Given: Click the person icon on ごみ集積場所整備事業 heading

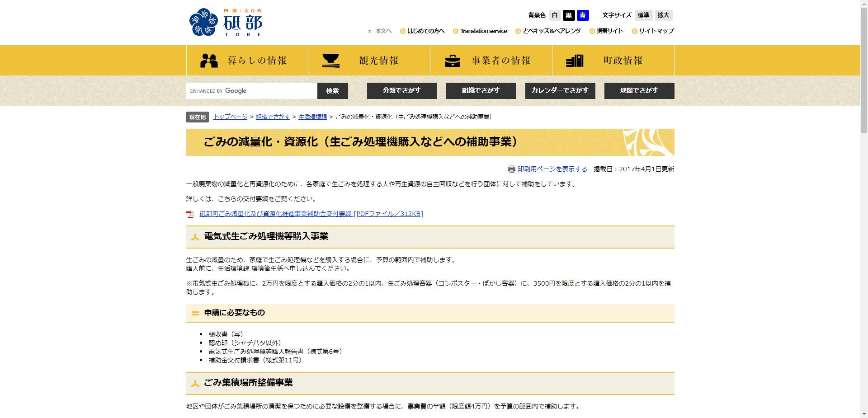Looking at the screenshot, I should (195, 384).
